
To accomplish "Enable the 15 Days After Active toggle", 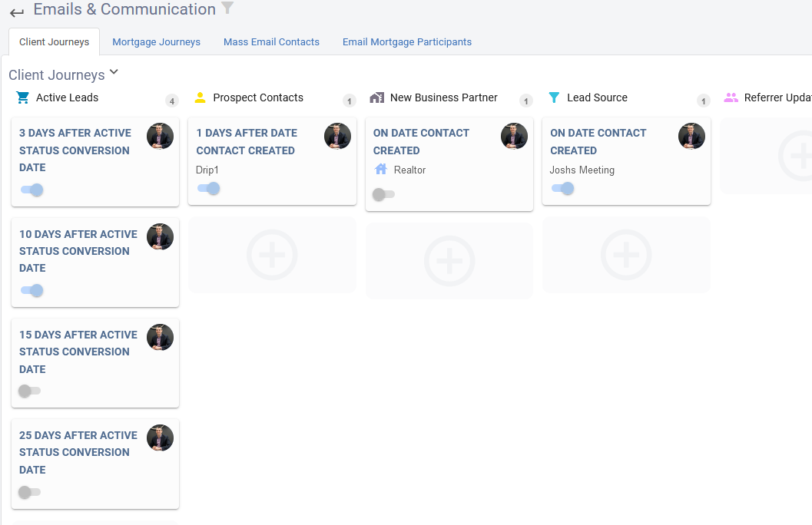I will (29, 391).
